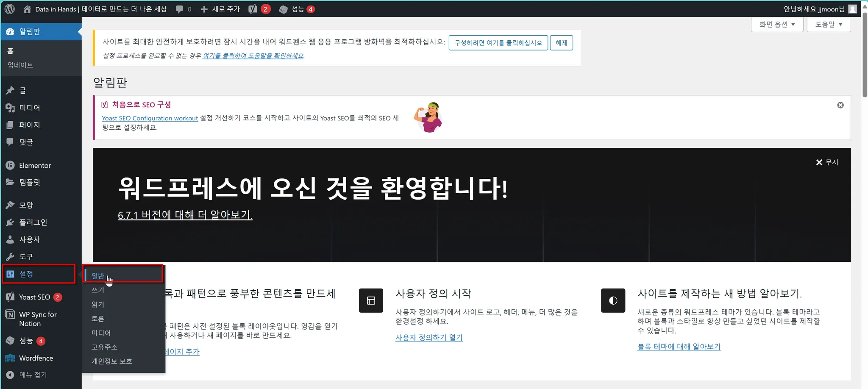Expand the 도움말 dropdown
The height and width of the screenshot is (389, 868).
pos(829,24)
